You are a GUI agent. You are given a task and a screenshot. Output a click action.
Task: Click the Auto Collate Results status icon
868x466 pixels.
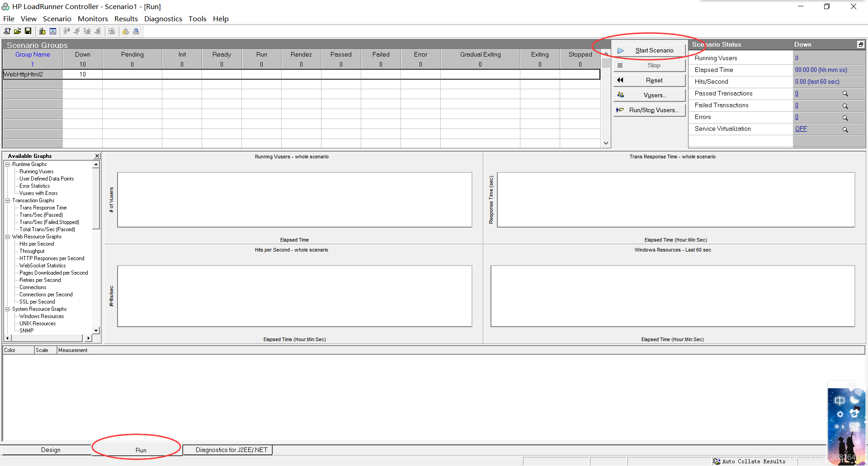(x=717, y=461)
